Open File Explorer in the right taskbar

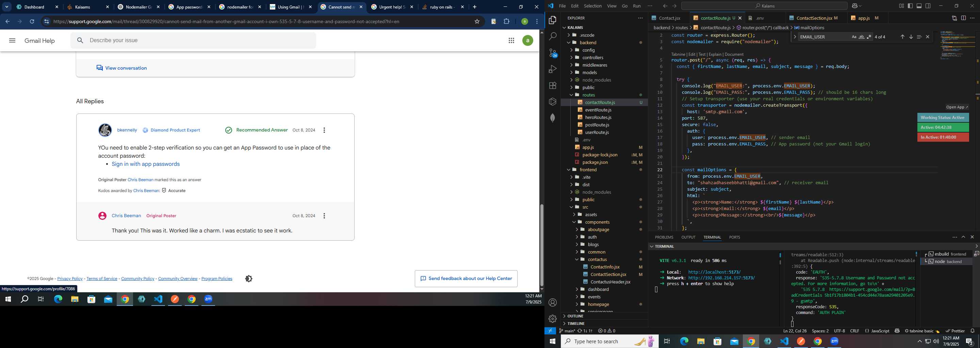[701, 341]
